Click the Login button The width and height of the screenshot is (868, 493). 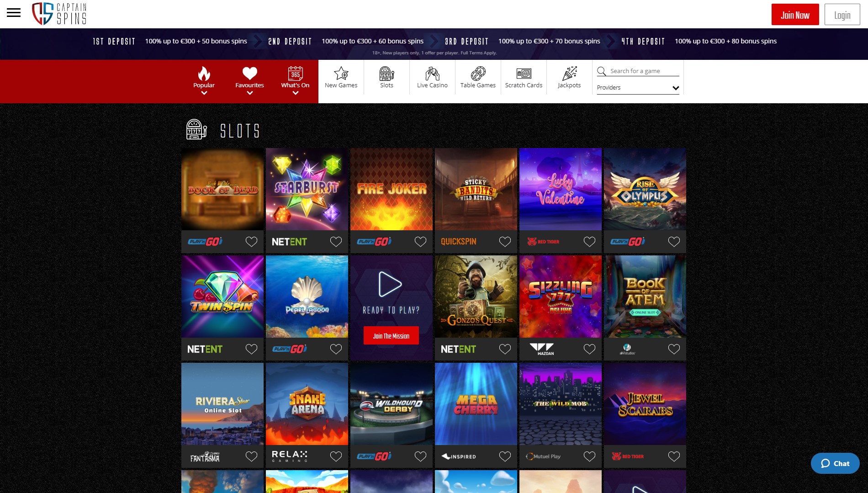coord(842,15)
